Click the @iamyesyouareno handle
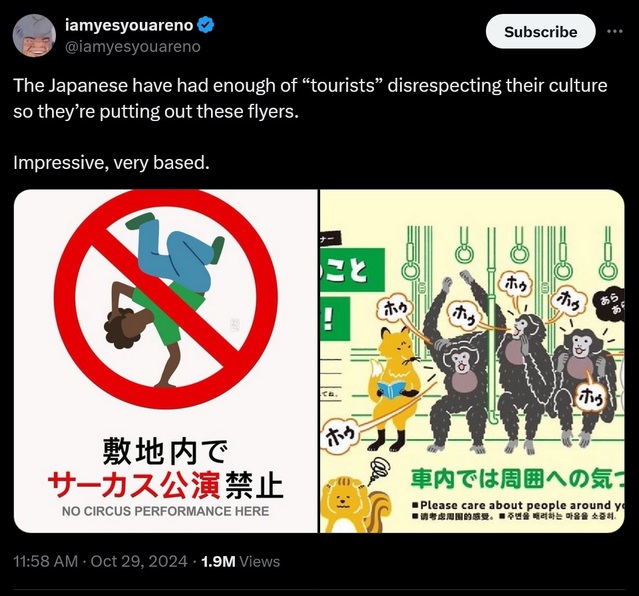This screenshot has width=639, height=596. [132, 46]
